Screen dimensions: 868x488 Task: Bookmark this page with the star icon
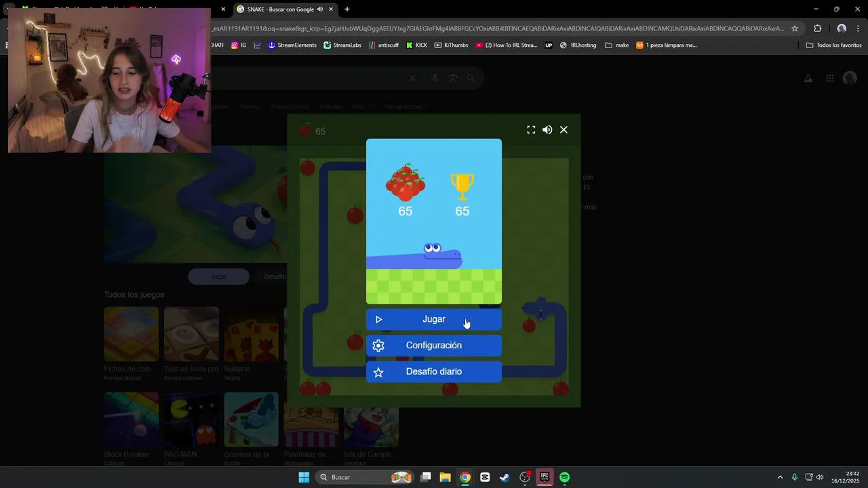coord(795,28)
